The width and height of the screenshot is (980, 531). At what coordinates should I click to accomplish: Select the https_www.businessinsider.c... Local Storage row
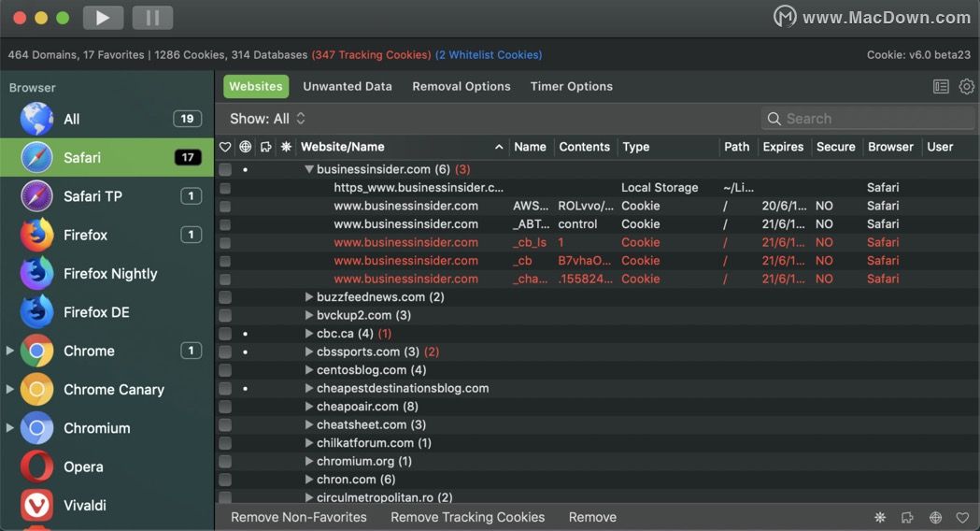598,188
